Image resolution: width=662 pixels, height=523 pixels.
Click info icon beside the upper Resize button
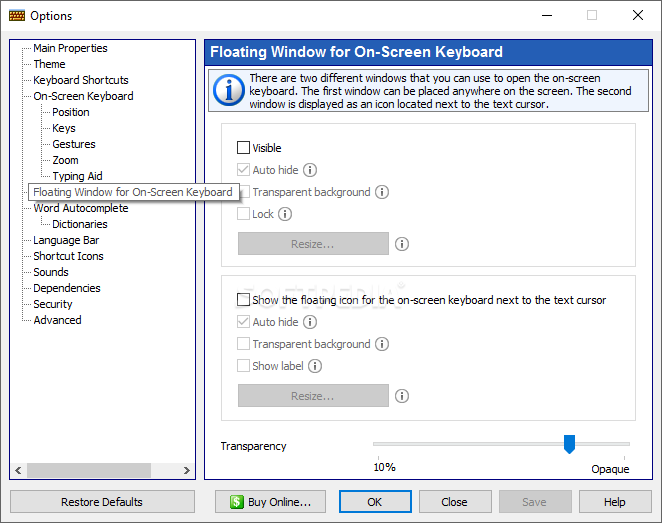point(402,244)
